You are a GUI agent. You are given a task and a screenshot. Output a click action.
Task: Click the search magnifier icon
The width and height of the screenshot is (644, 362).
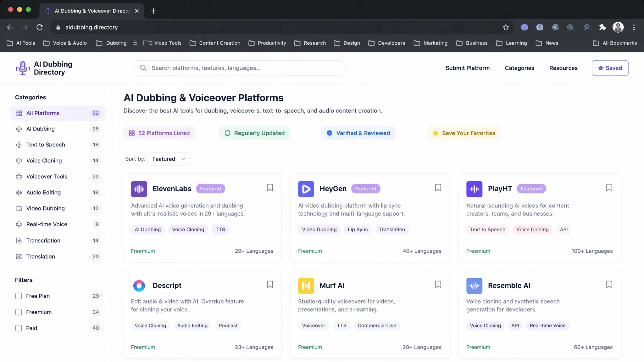pos(143,68)
